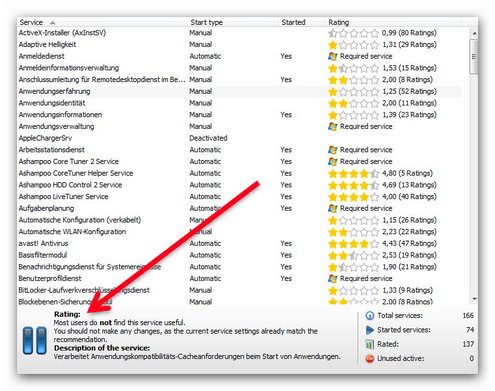Click the Windows flag icon in Ashampoo Core Tuner 2 row

coord(332,162)
